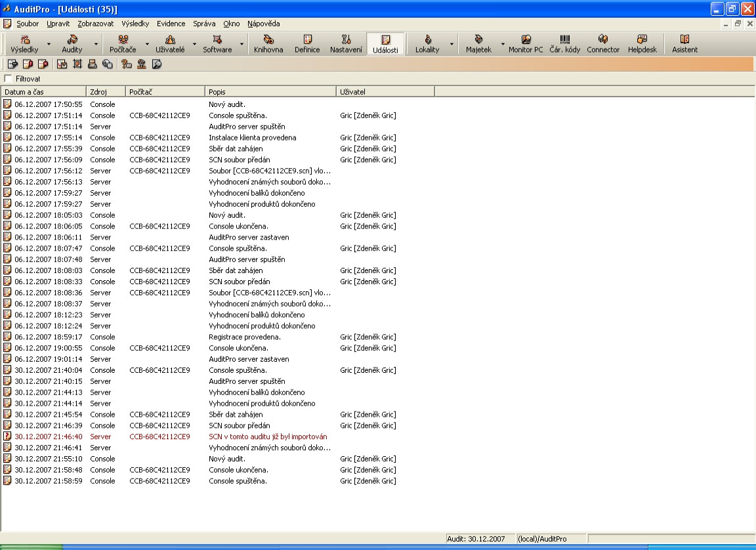
Task: Go to the Počítače toolbar section
Action: tap(123, 44)
